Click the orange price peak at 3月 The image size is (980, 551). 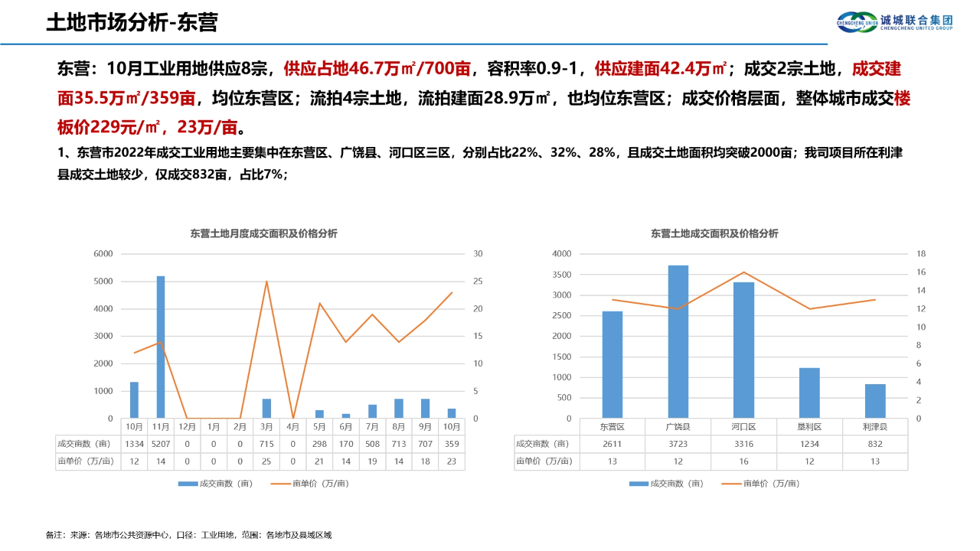266,282
